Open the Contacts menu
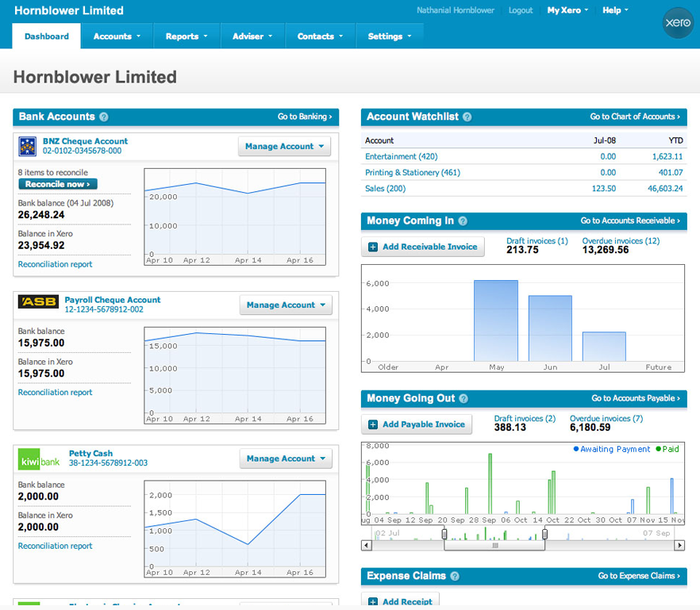Screen dimensions: 700x610 tap(320, 36)
